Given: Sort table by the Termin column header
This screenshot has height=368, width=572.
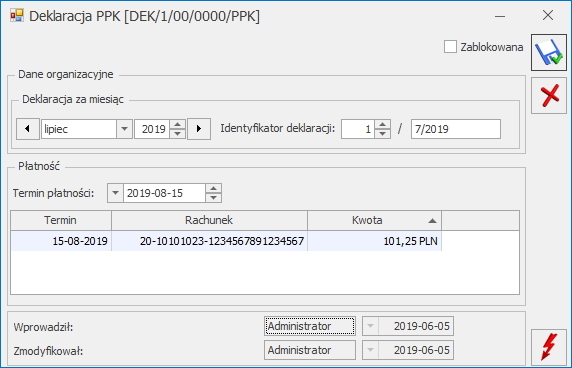Looking at the screenshot, I should [61, 220].
